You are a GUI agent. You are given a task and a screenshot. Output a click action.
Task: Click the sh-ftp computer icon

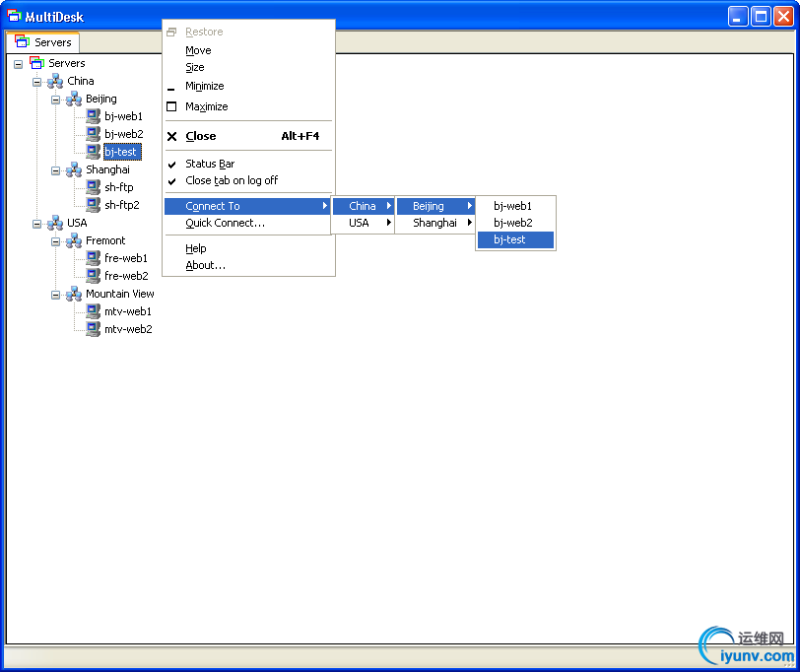pos(93,187)
